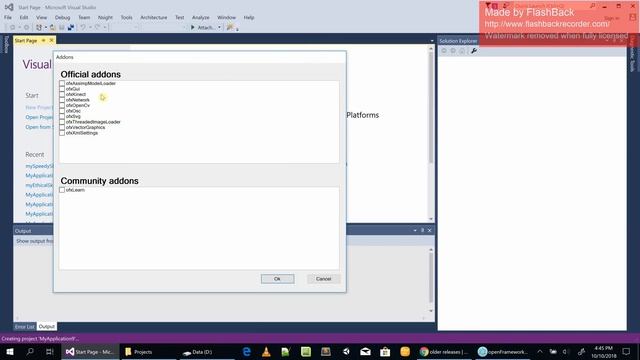
Task: Click the Visual Studio logo in title bar
Action: pos(9,7)
